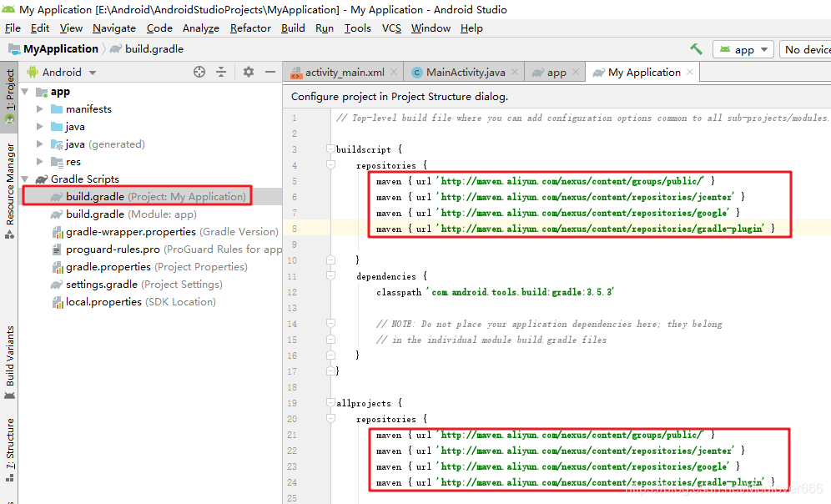Hide the Project panel with minus icon

tap(270, 72)
